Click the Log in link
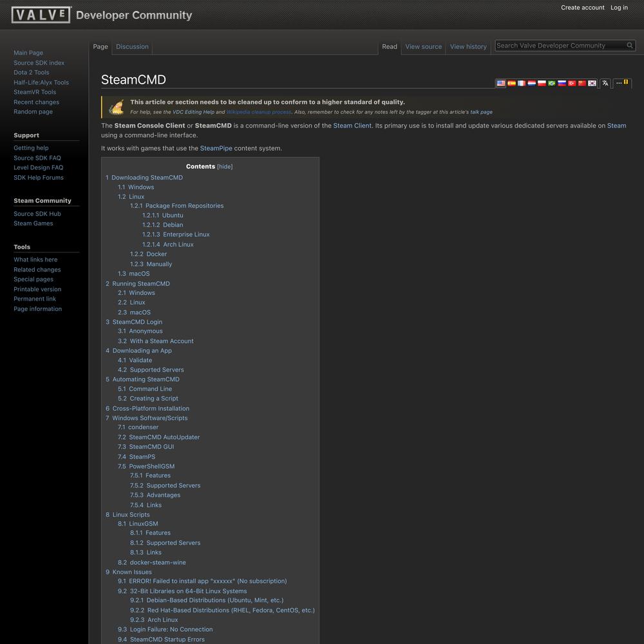644x644 pixels. coord(619,7)
